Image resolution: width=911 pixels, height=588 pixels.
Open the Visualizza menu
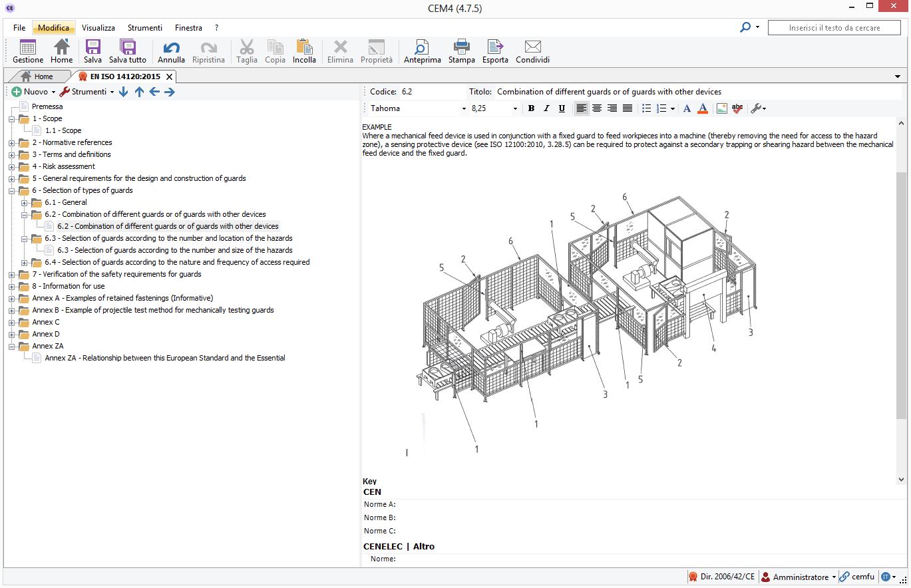click(98, 28)
